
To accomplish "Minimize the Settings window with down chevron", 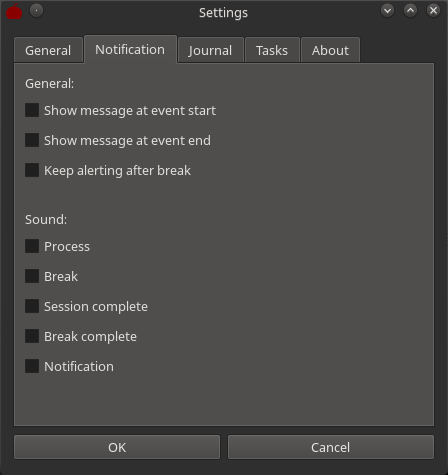I will [x=387, y=11].
